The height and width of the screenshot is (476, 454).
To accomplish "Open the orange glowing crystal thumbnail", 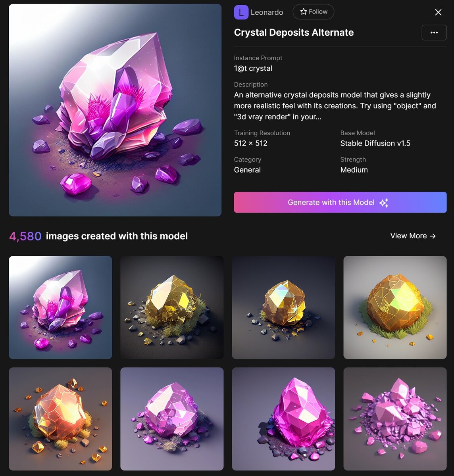I will 60,419.
